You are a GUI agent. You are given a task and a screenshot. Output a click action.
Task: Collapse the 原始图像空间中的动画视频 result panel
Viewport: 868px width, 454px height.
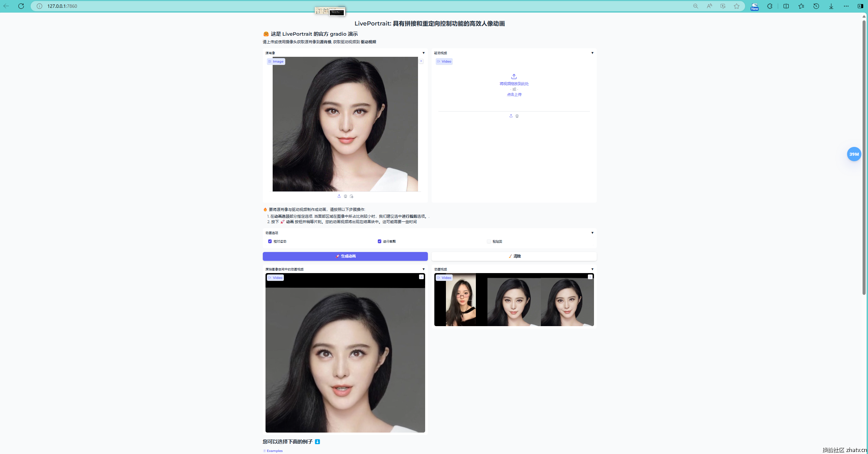pyautogui.click(x=423, y=269)
